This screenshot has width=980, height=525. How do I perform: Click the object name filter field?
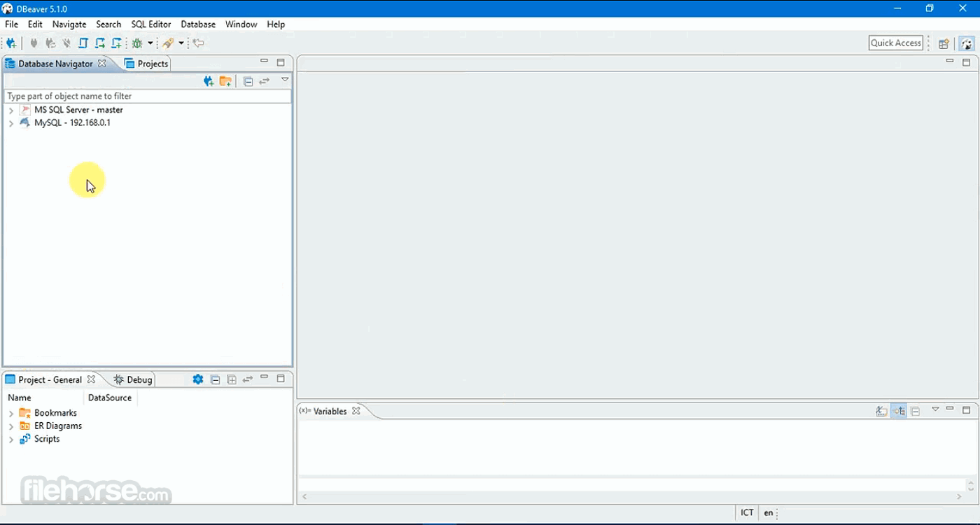pos(147,96)
